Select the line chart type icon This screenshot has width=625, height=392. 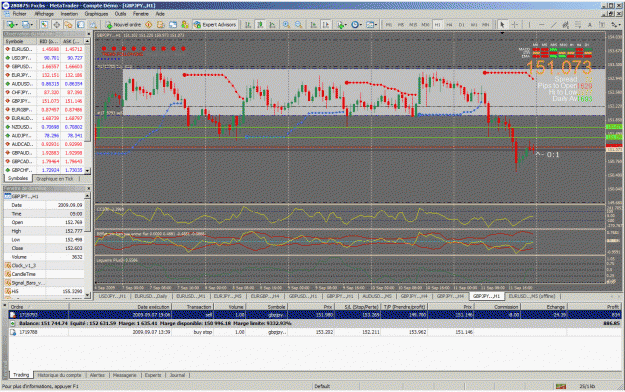(x=272, y=25)
